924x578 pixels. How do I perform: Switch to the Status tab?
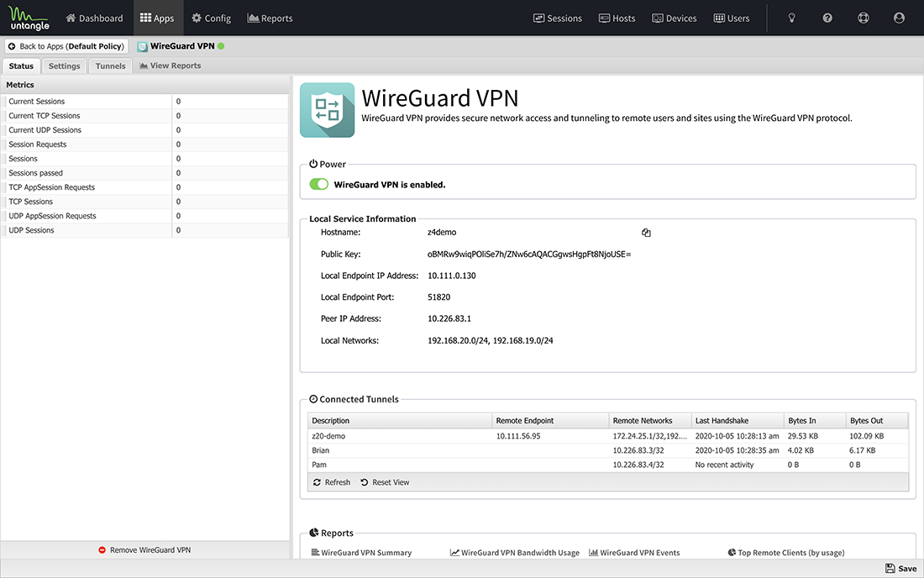pos(21,66)
